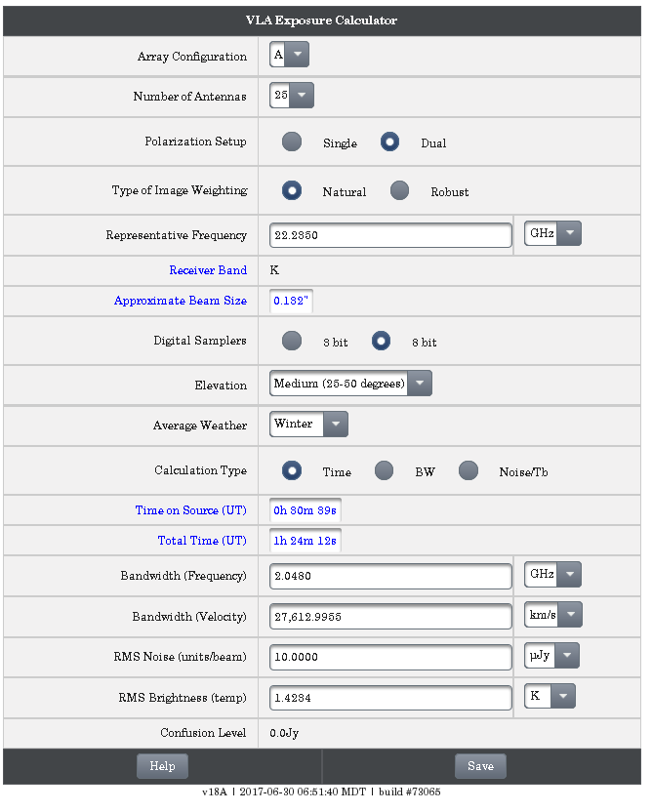This screenshot has width=652, height=812.
Task: Open the Representative Frequency GHz unit dropdown
Action: click(552, 234)
